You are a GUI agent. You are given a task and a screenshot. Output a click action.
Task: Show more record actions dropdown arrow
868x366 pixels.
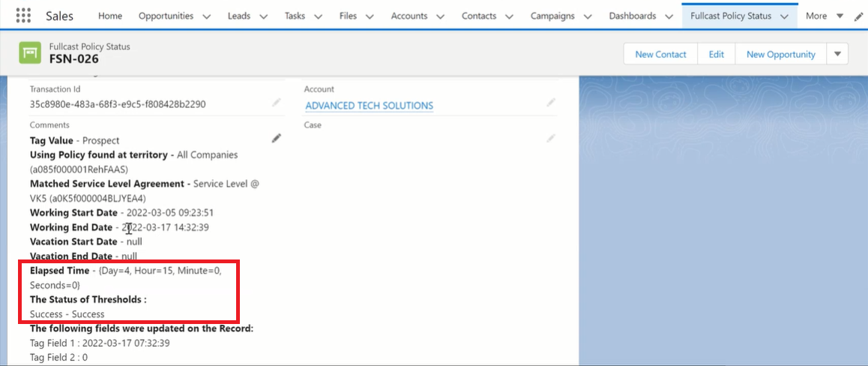pos(837,54)
